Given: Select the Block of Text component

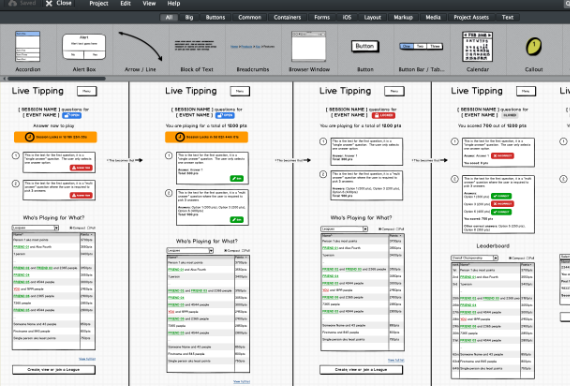Looking at the screenshot, I should click(x=196, y=46).
